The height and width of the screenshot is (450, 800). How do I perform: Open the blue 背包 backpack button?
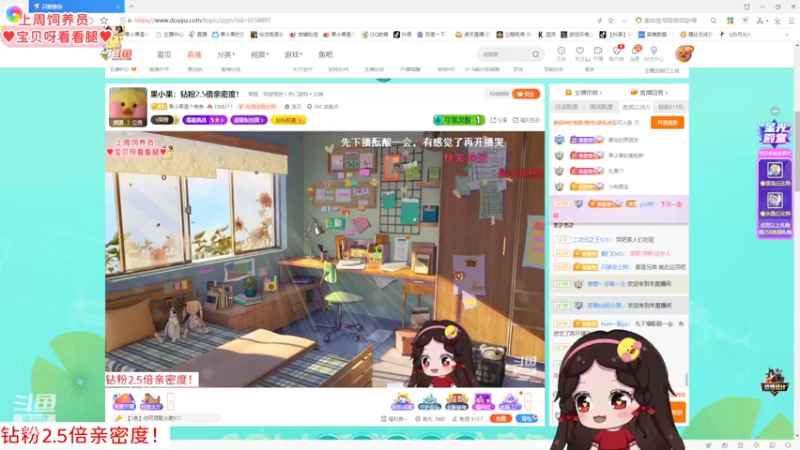click(527, 418)
